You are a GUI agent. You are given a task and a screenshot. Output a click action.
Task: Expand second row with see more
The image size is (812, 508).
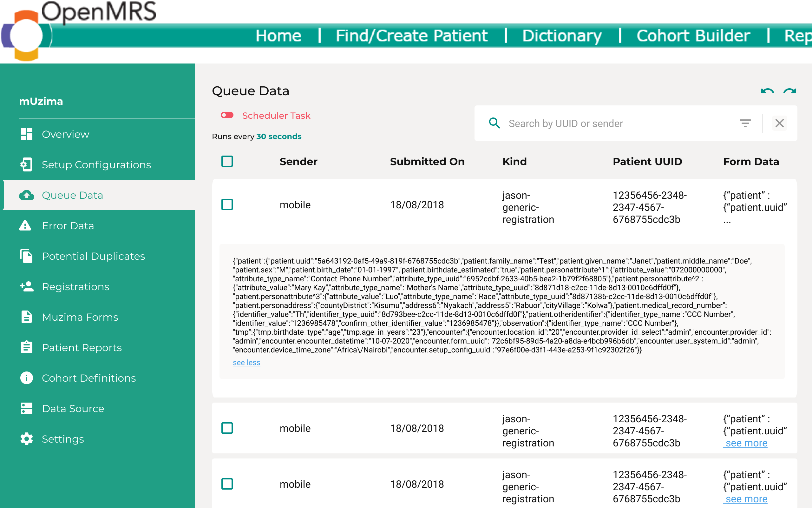point(746,443)
